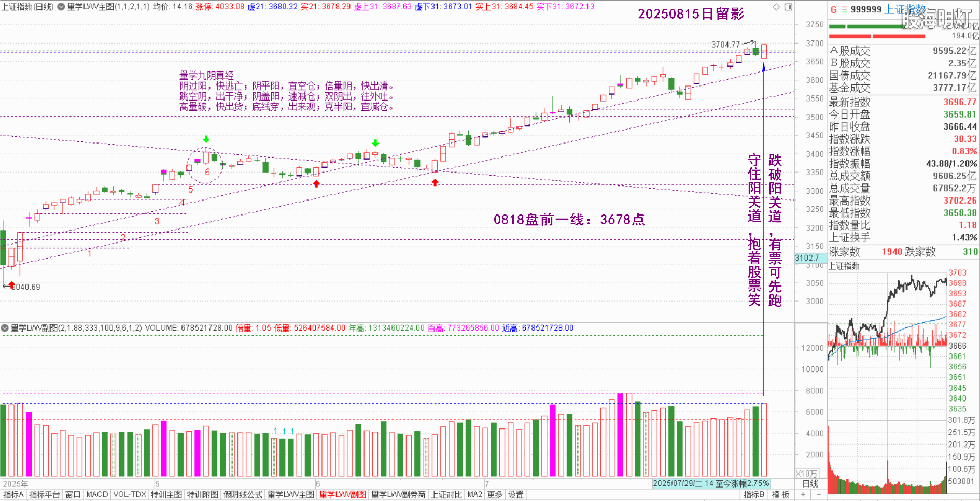980x501 pixels.
Task: Select the latest candlestick near 3704.77
Action: pos(764,51)
